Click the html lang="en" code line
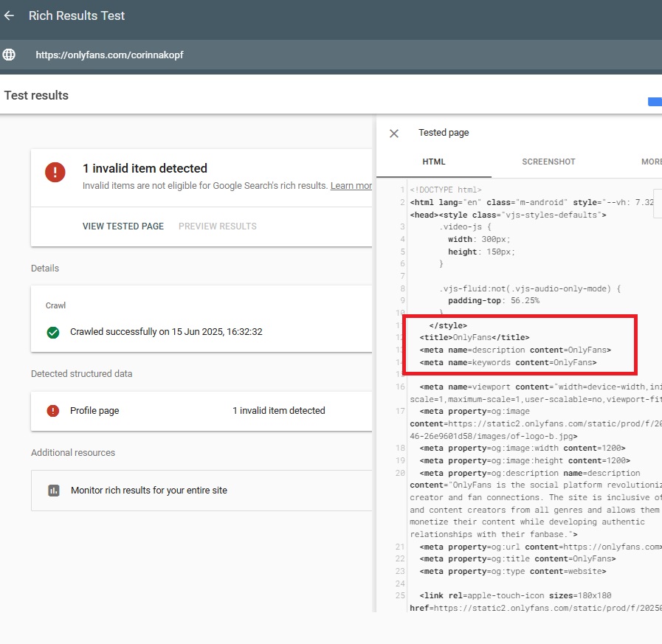This screenshot has width=662, height=644. click(x=531, y=202)
